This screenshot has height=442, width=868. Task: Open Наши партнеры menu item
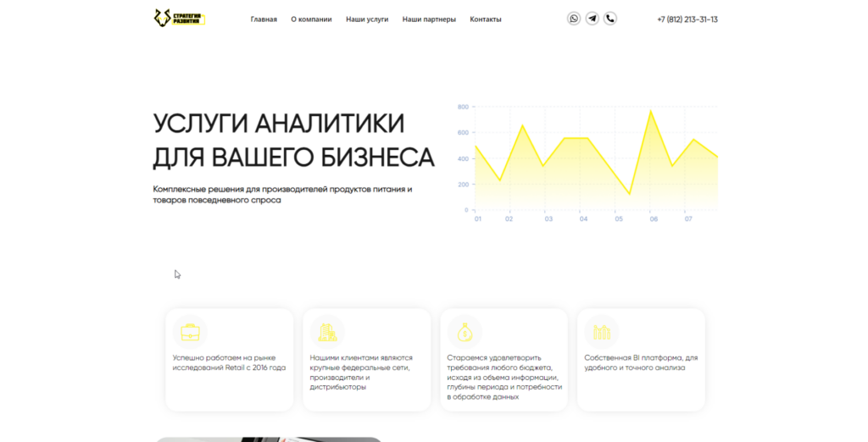(x=429, y=19)
